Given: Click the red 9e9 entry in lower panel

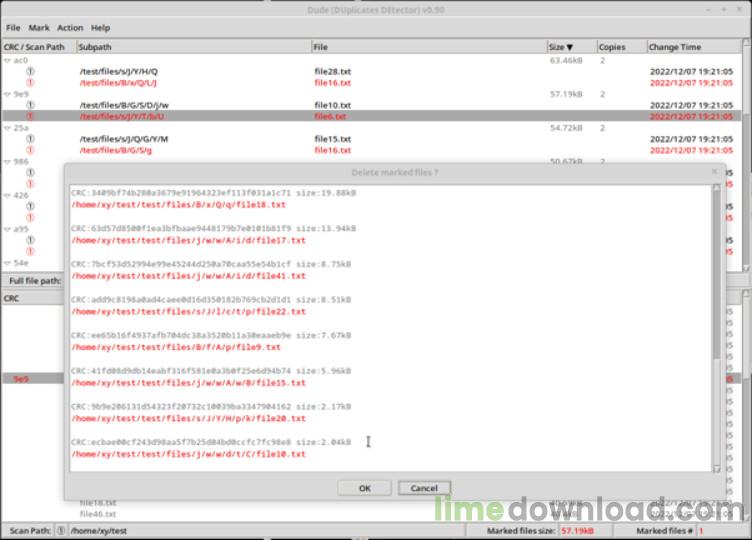Looking at the screenshot, I should click(21, 379).
